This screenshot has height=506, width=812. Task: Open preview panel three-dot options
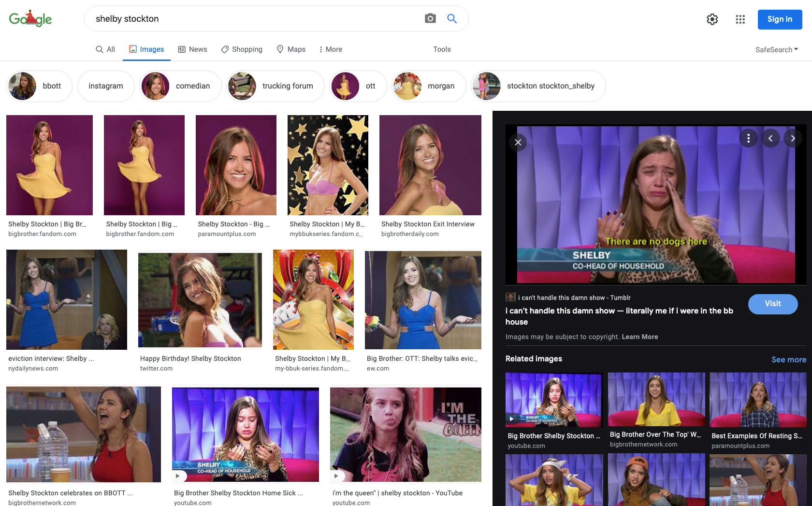click(x=748, y=138)
